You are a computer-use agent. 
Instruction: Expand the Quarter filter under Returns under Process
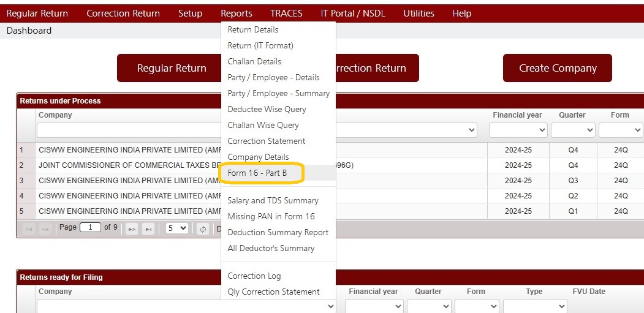[573, 130]
